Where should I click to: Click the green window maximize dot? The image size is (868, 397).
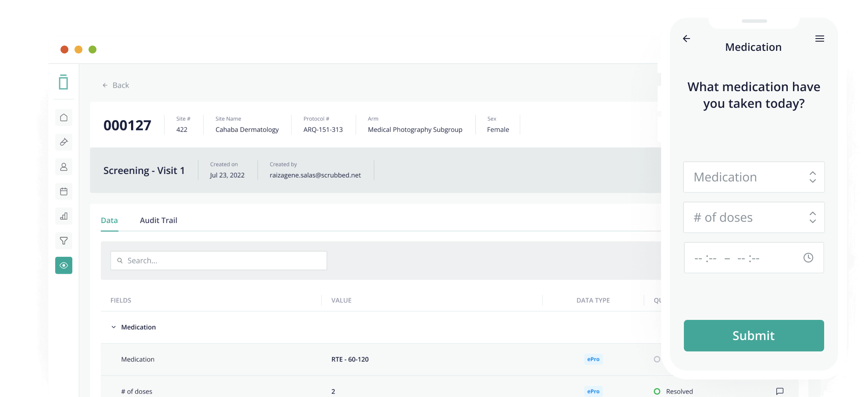tap(92, 50)
